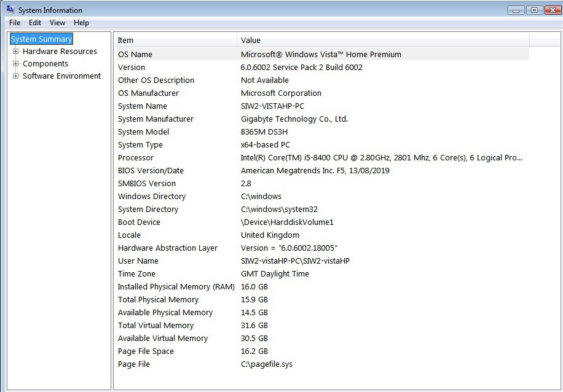Viewport: 563px width, 392px height.
Task: Click the Total Physical Memory row
Action: click(322, 300)
